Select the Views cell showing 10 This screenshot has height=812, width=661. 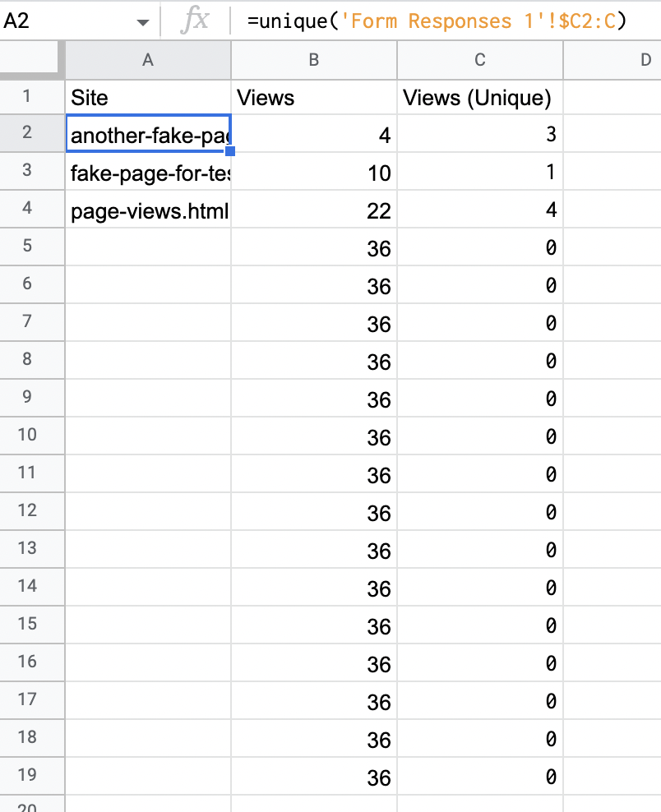314,172
